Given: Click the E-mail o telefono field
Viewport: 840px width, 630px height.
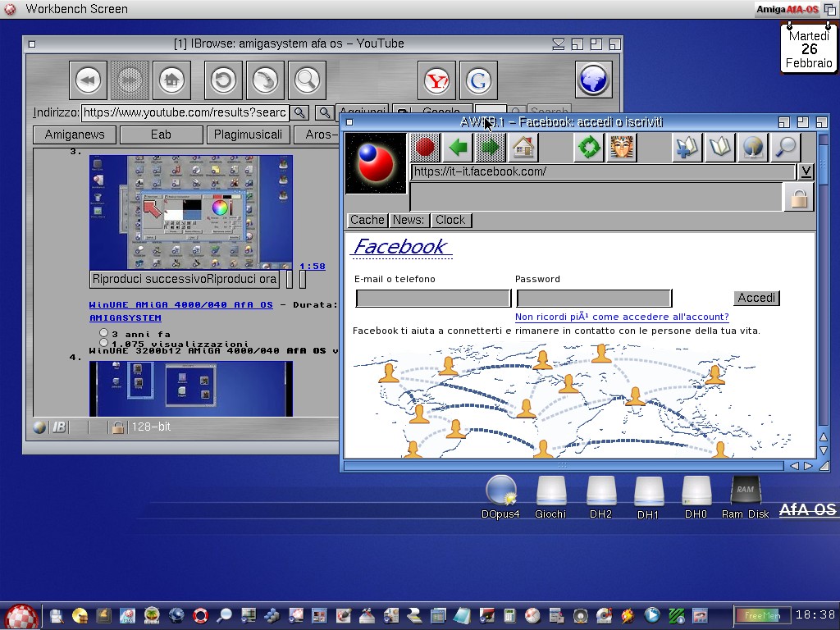Looking at the screenshot, I should tap(433, 299).
